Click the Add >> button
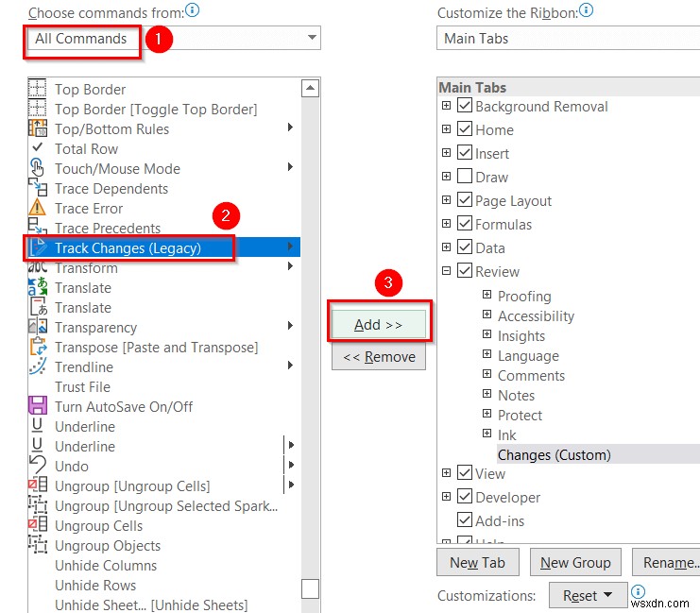Image resolution: width=700 pixels, height=613 pixels. pyautogui.click(x=379, y=324)
